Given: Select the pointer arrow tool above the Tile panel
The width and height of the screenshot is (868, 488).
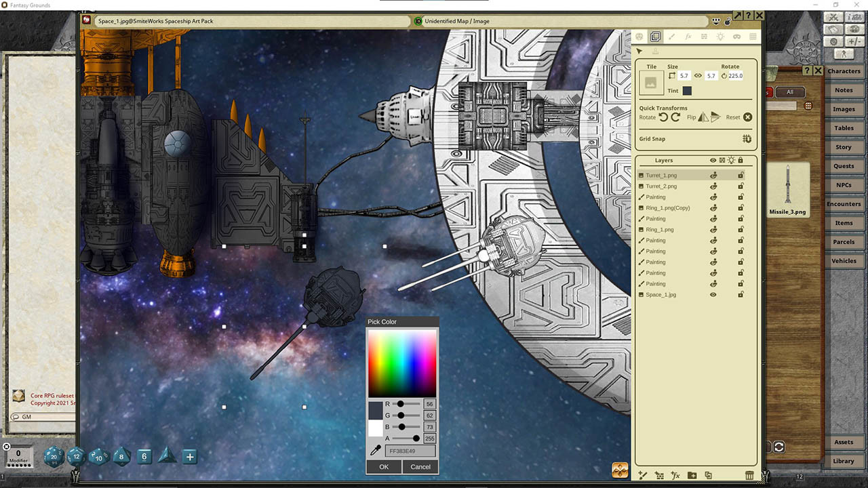Looking at the screenshot, I should pos(638,51).
